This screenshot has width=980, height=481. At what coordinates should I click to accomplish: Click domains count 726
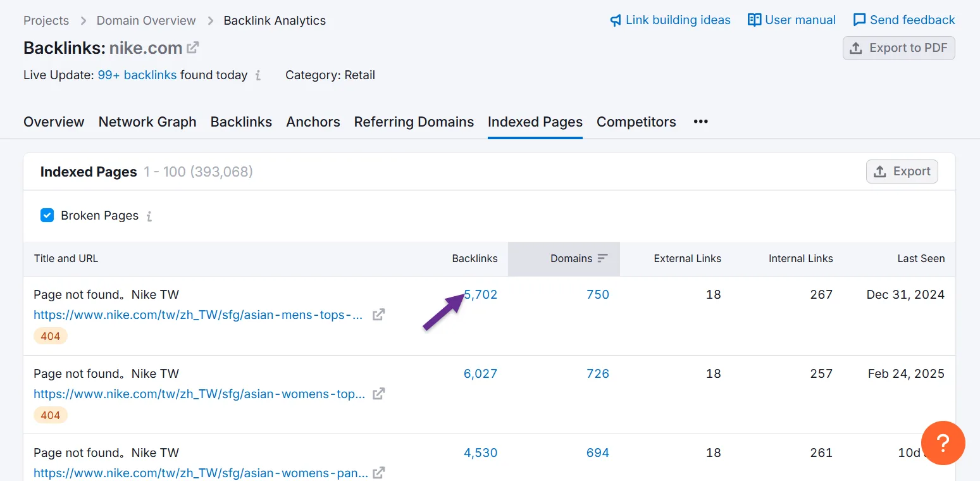point(598,373)
